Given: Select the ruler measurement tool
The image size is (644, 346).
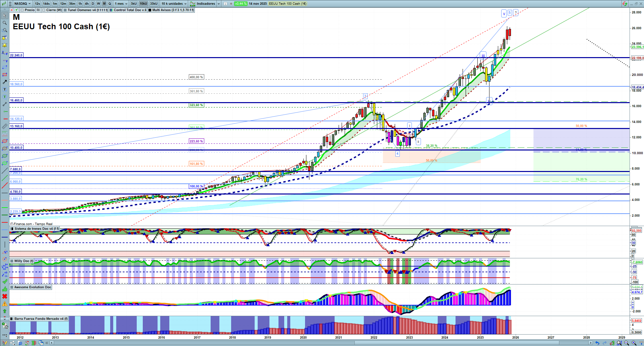Looking at the screenshot, I should (x=5, y=126).
